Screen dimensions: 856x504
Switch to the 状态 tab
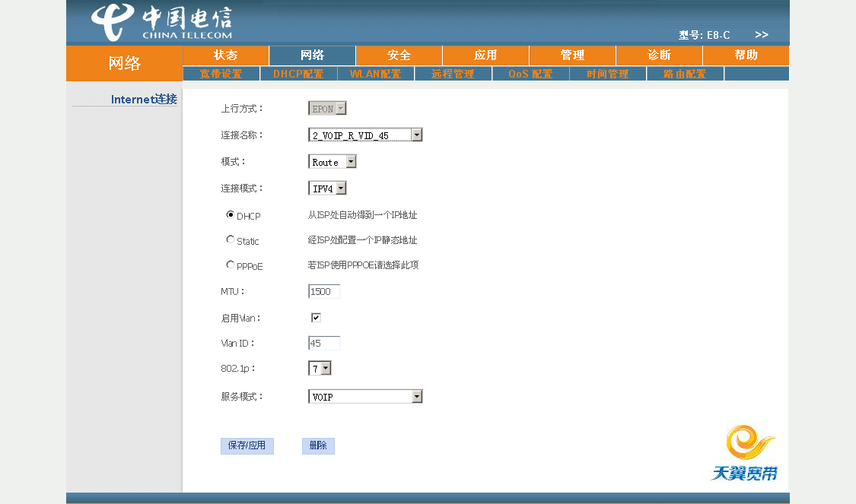226,55
